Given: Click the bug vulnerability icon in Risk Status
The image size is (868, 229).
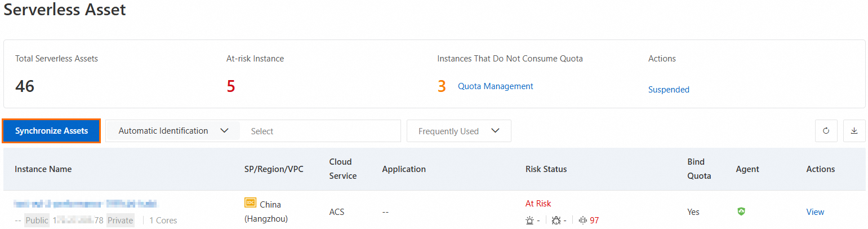Looking at the screenshot, I should tap(556, 221).
